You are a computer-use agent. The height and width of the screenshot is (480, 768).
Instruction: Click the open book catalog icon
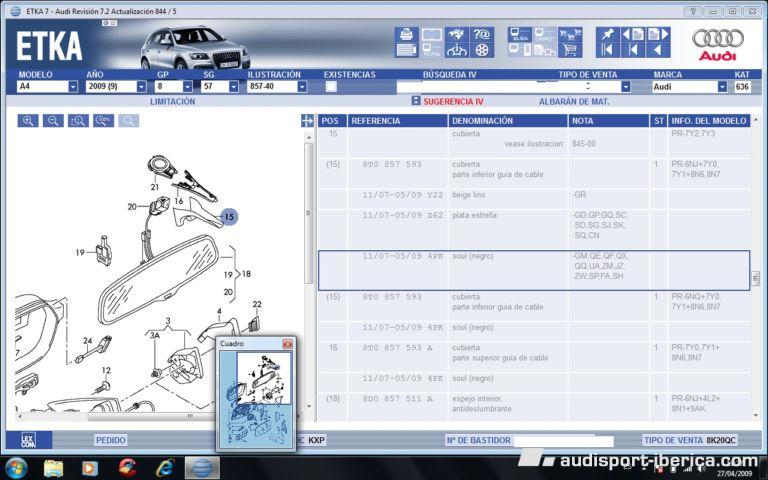click(432, 34)
